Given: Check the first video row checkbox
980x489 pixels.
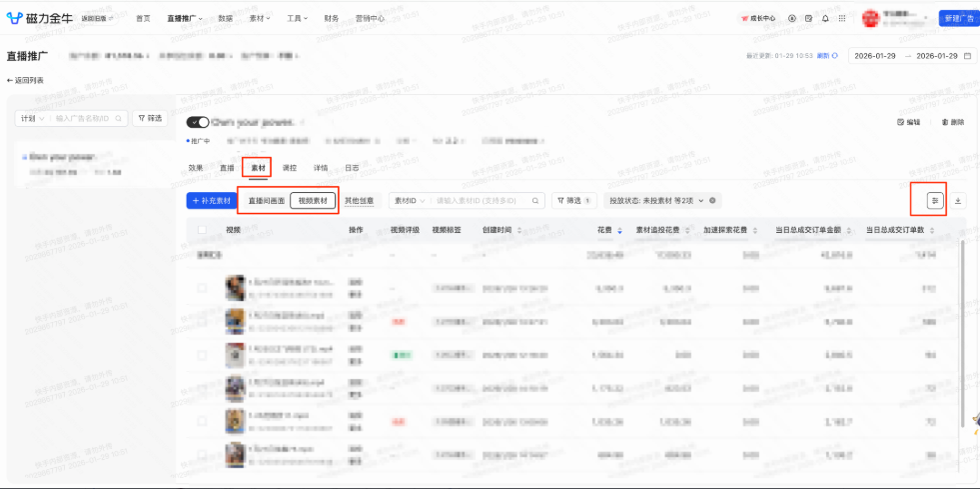Looking at the screenshot, I should tap(202, 288).
